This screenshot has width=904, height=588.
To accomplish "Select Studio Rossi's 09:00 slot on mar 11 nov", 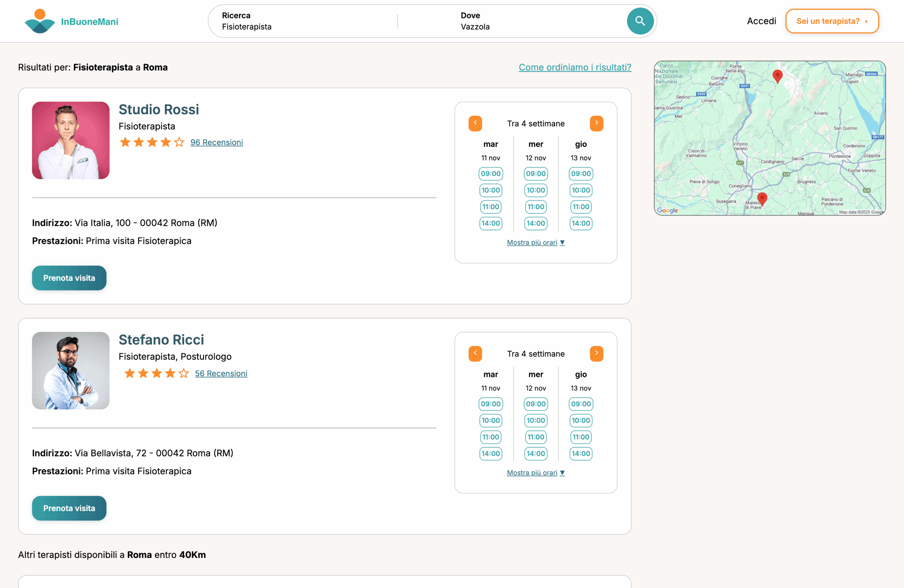I will pyautogui.click(x=490, y=174).
